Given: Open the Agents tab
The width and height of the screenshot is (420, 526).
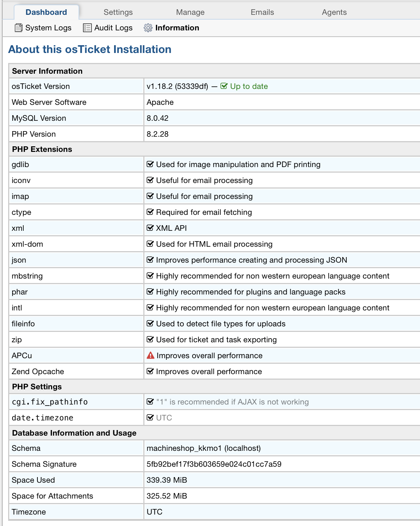Looking at the screenshot, I should [334, 12].
